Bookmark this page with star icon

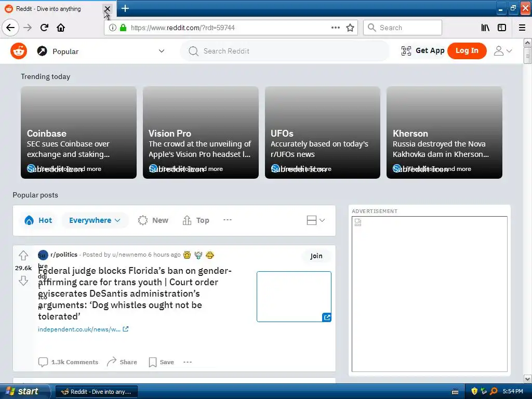[350, 28]
